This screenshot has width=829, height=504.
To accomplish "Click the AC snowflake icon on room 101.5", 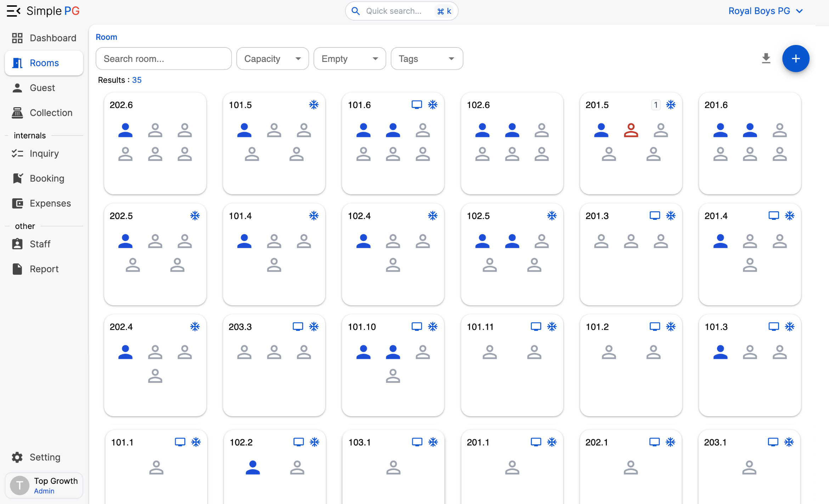I will 314,105.
